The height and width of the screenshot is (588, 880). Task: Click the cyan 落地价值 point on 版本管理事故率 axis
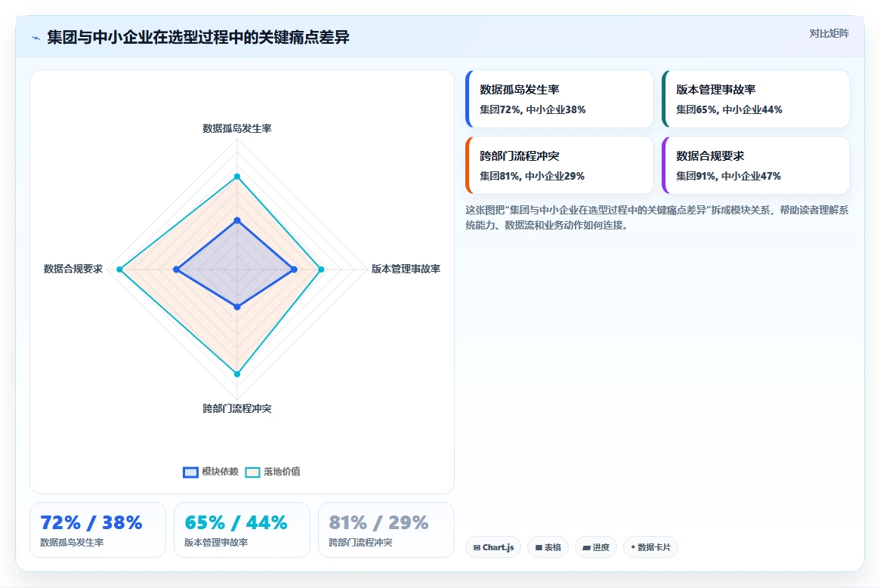tap(321, 270)
